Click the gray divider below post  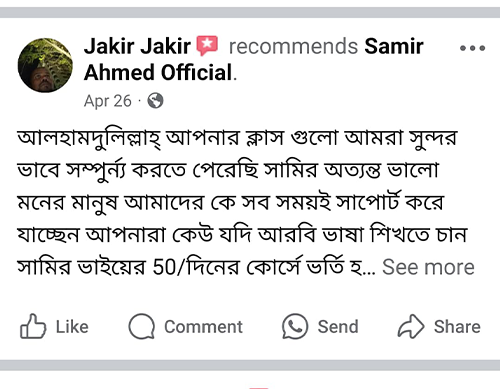250,365
